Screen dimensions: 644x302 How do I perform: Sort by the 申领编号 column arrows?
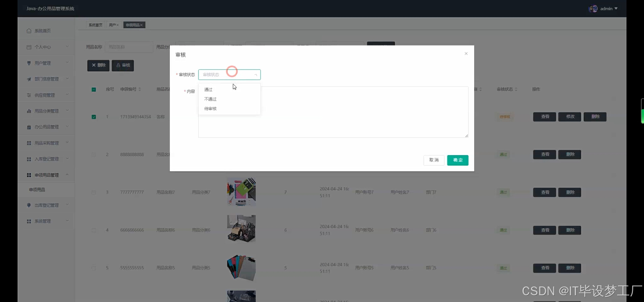tap(140, 89)
